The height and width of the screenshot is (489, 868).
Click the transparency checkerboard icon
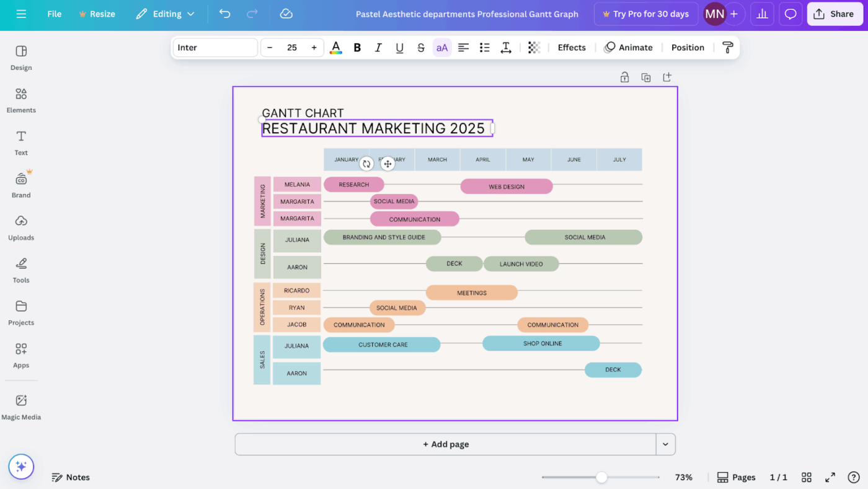pos(534,48)
